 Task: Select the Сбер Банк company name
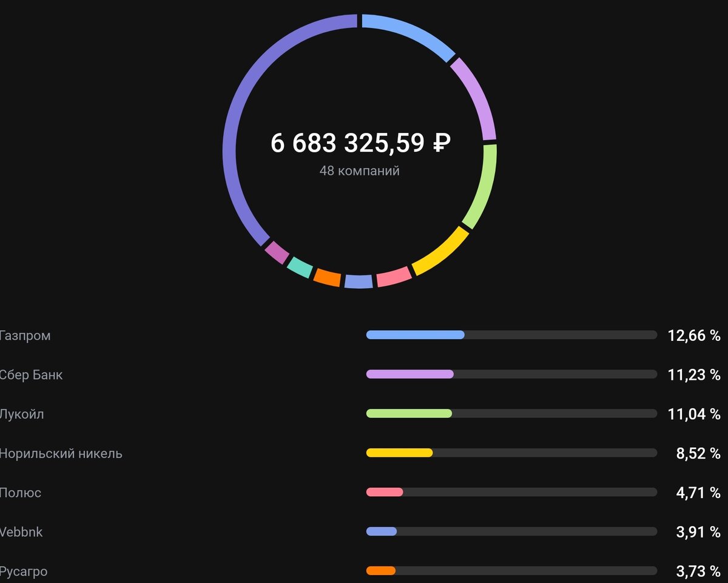(31, 375)
